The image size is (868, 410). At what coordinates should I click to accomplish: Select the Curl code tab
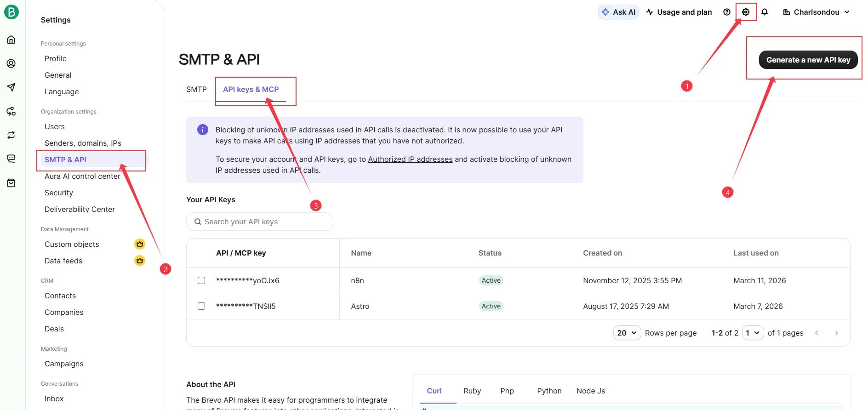point(434,391)
